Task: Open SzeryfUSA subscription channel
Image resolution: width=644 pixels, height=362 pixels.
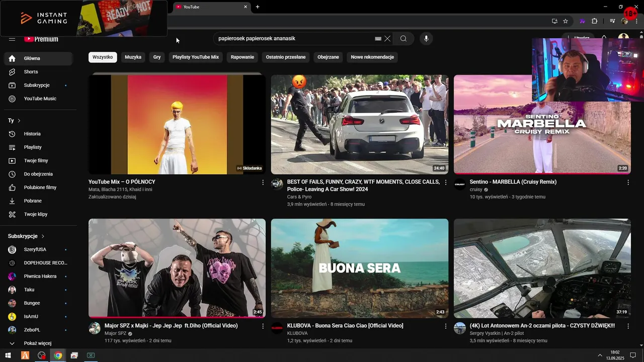Action: pos(38,250)
